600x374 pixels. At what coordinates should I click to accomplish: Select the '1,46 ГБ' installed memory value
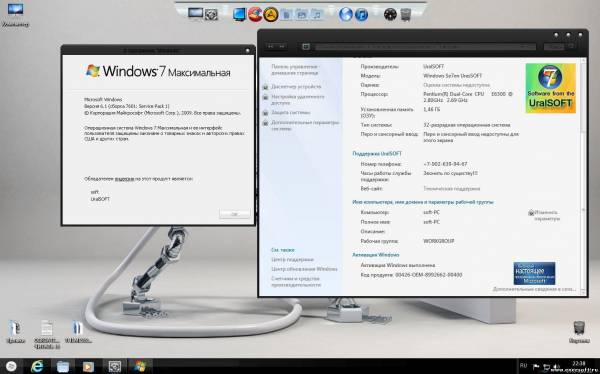(x=432, y=109)
